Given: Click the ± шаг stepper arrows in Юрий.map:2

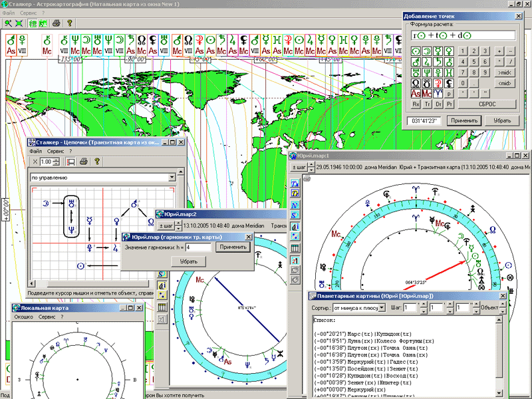Looking at the screenshot, I should (178, 225).
